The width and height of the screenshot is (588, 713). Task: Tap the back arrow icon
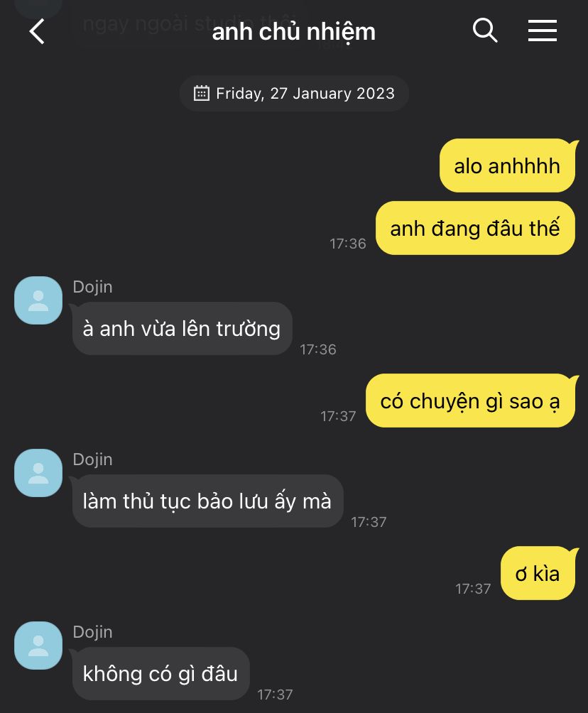[37, 31]
